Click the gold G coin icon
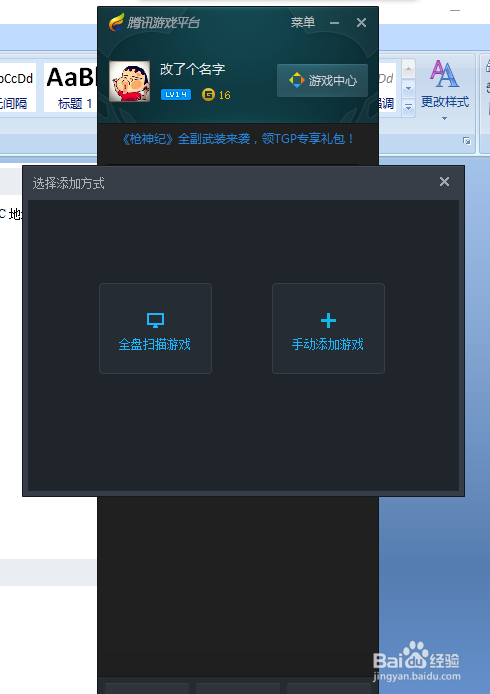490x694 pixels. [x=208, y=94]
